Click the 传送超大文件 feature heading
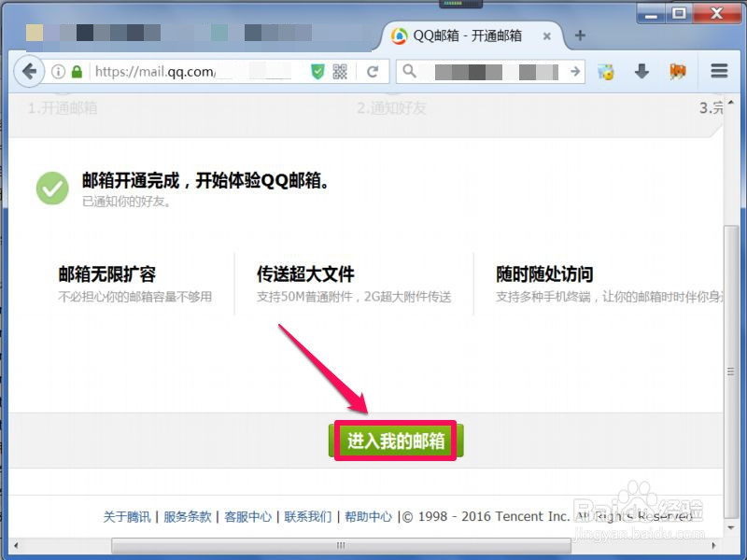Screen dimensions: 747x560 [305, 274]
